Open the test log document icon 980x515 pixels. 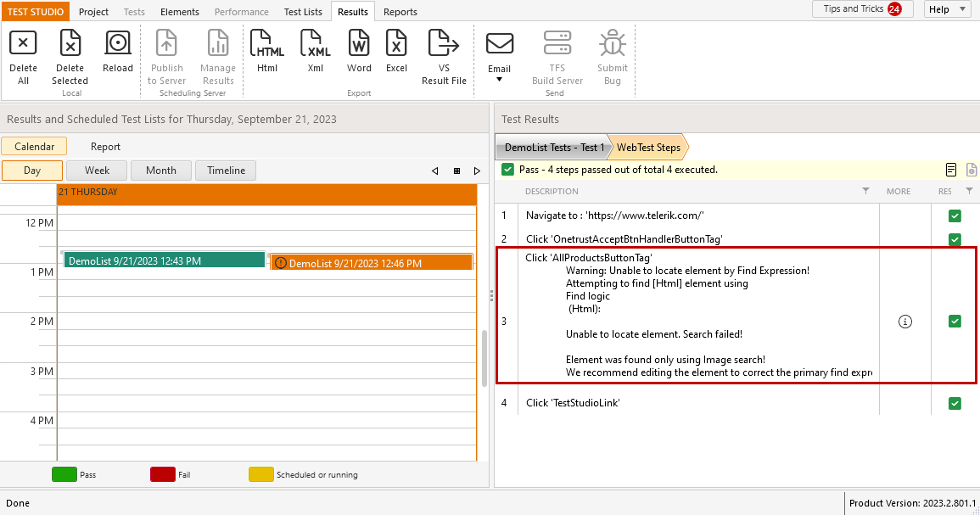950,170
